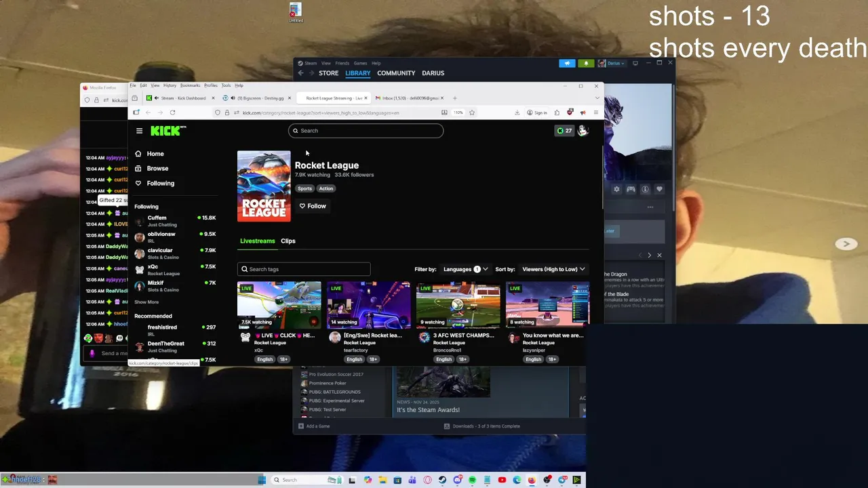Image resolution: width=868 pixels, height=488 pixels.
Task: Open COMMUNITY in Steam window
Action: point(396,73)
